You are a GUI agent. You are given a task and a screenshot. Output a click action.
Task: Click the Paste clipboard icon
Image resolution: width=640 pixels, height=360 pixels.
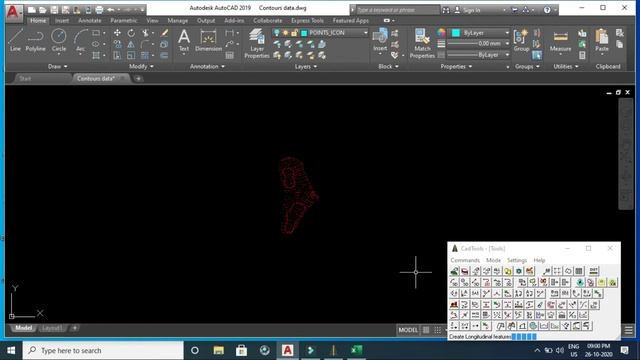click(x=602, y=40)
